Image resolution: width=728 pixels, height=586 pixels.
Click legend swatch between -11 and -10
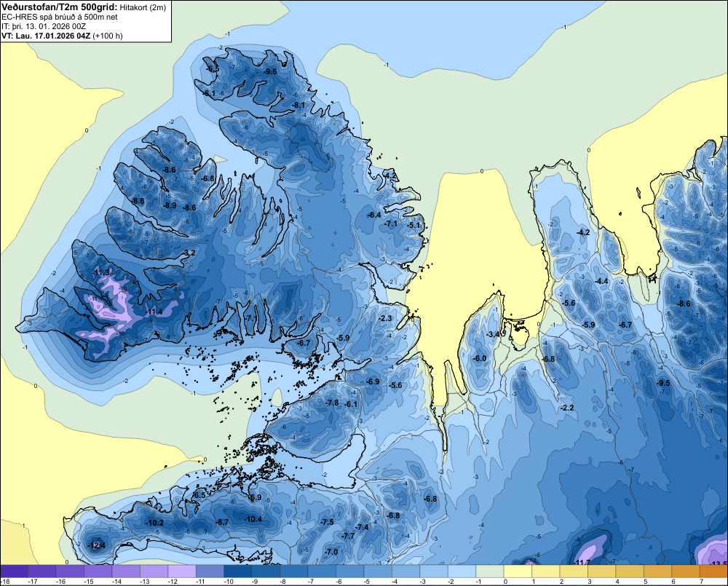pos(210,571)
